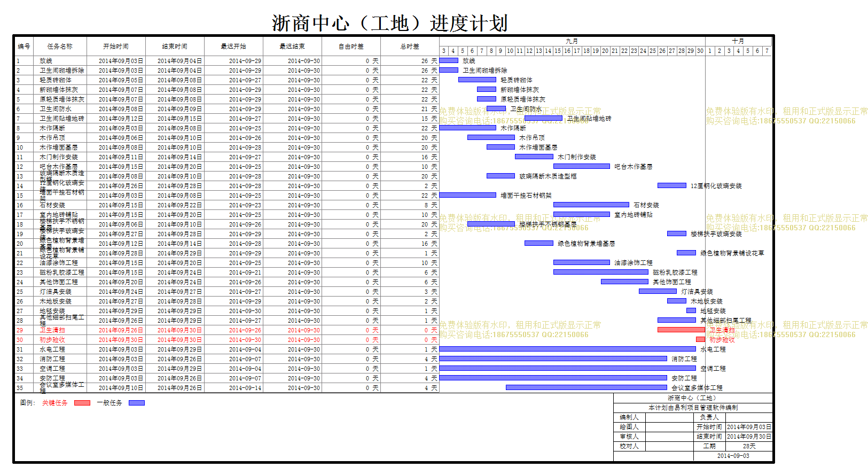The width and height of the screenshot is (868, 475).
Task: Click the day 30 header in the timeline
Action: [700, 51]
